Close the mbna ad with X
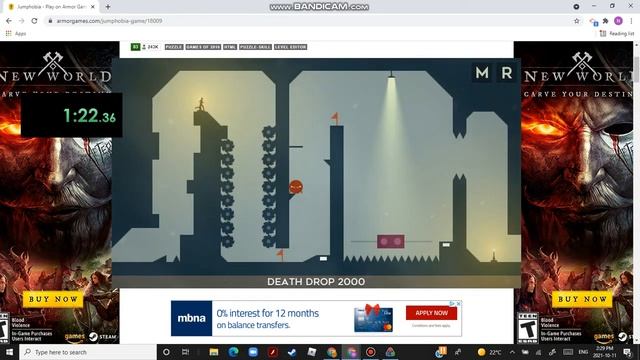The width and height of the screenshot is (640, 360). pyautogui.click(x=458, y=304)
